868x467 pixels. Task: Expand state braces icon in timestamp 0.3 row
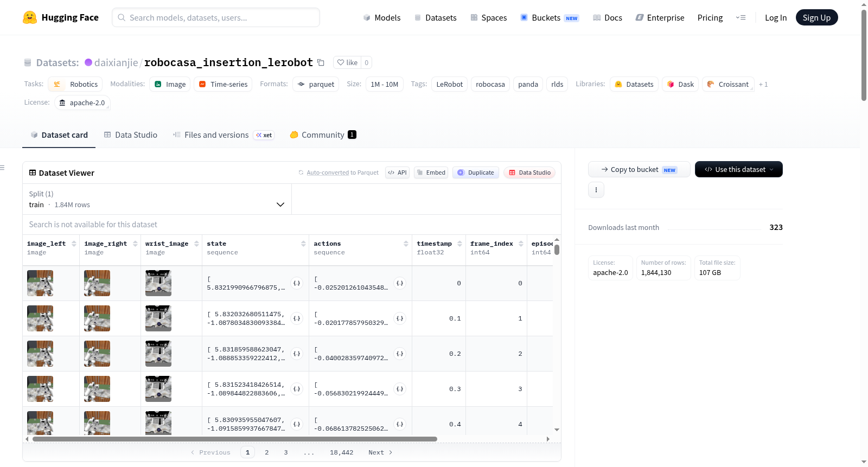[297, 389]
